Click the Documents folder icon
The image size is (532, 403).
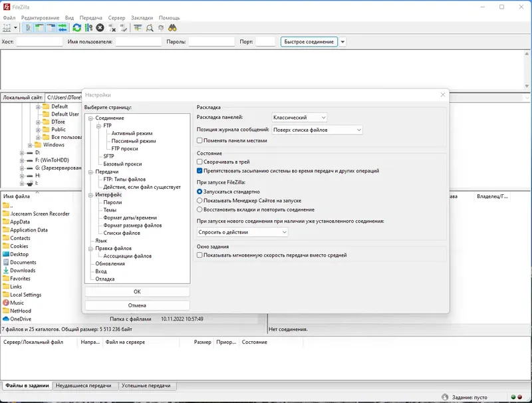6,262
